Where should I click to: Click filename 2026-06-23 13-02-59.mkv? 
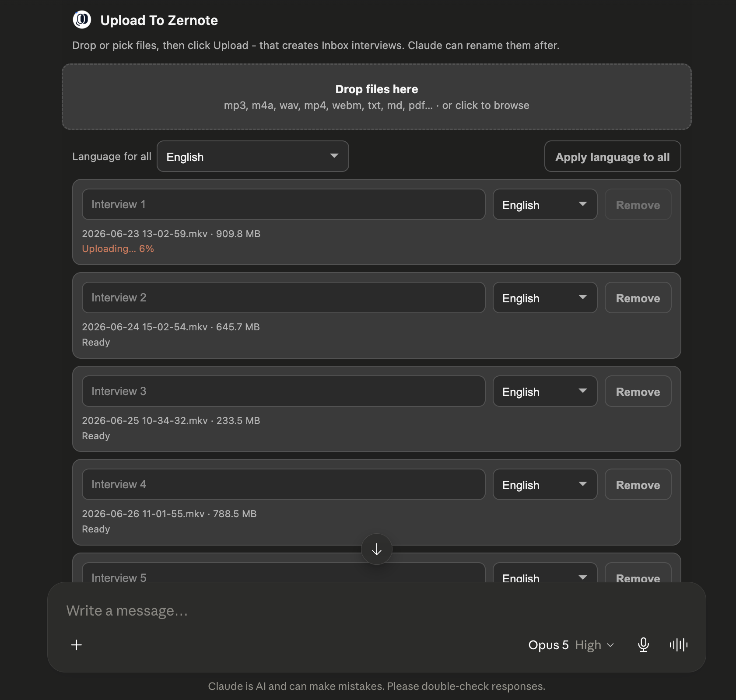(145, 234)
